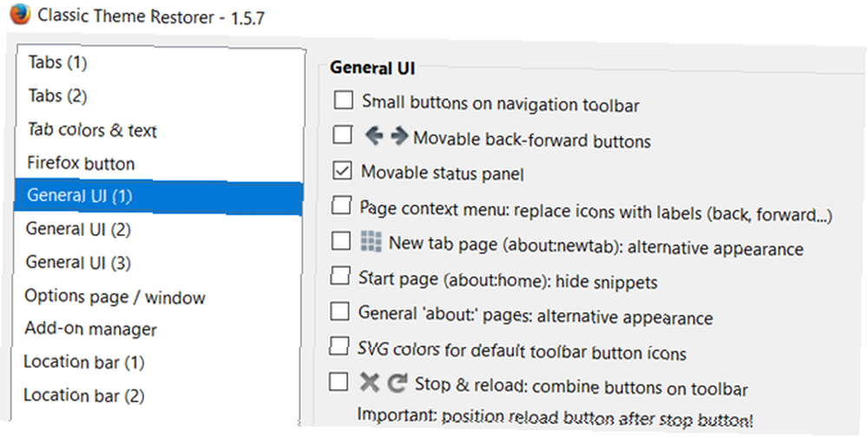The image size is (868, 438).
Task: Click the reload arrow icon
Action: tap(397, 382)
